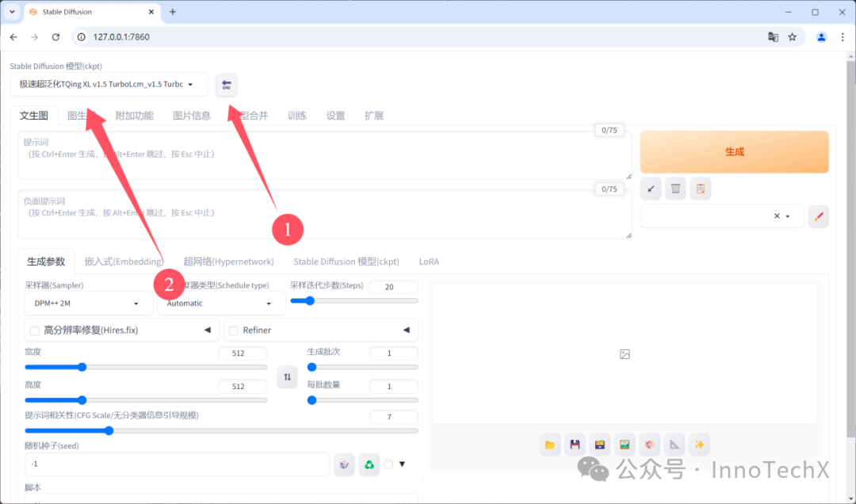Select the Stable Diffusion 模型(ckpt) sub-tab
Viewport: 856px width, 504px height.
click(346, 261)
